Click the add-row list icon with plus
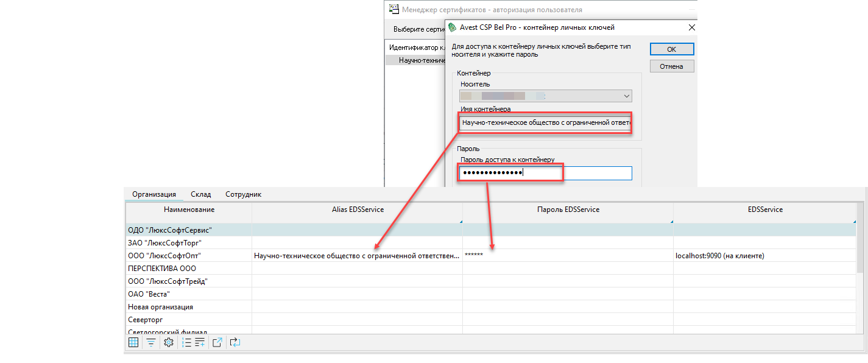 200,343
